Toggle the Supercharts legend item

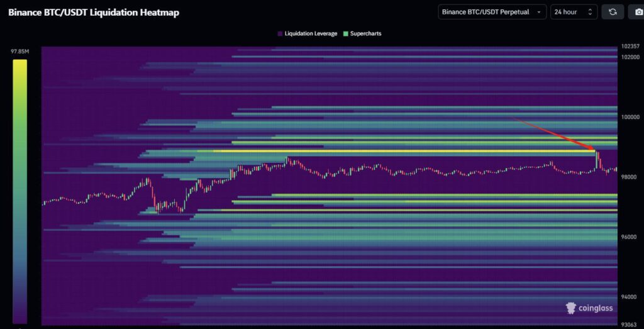click(362, 34)
